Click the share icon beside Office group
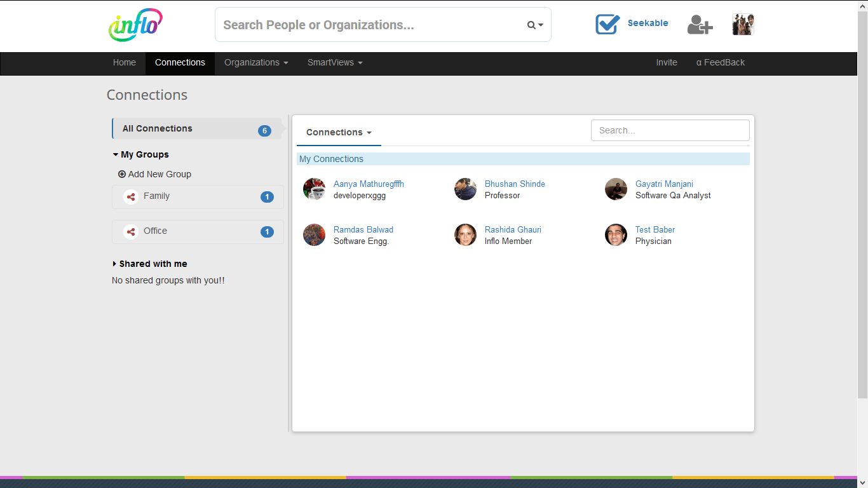This screenshot has height=488, width=868. point(131,232)
